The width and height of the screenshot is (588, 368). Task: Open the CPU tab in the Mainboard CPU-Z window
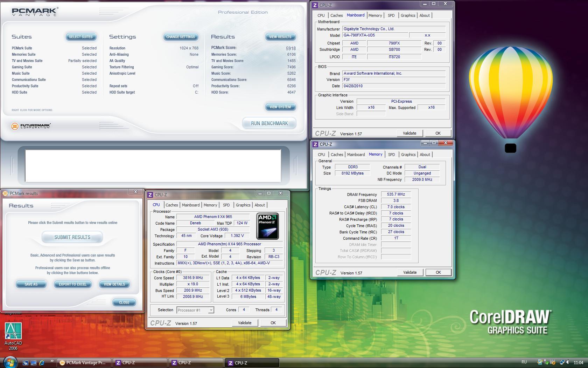pyautogui.click(x=321, y=15)
